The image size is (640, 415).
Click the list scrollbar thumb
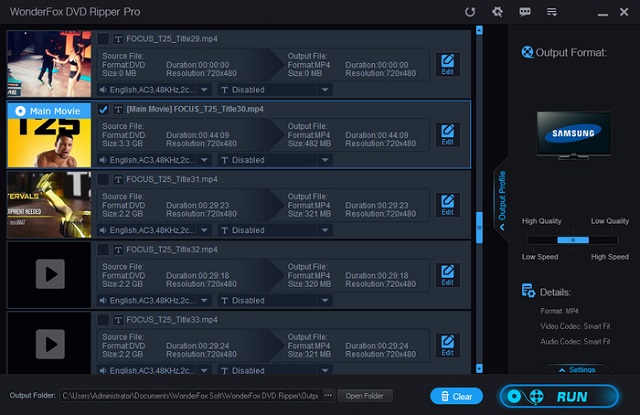tap(479, 227)
